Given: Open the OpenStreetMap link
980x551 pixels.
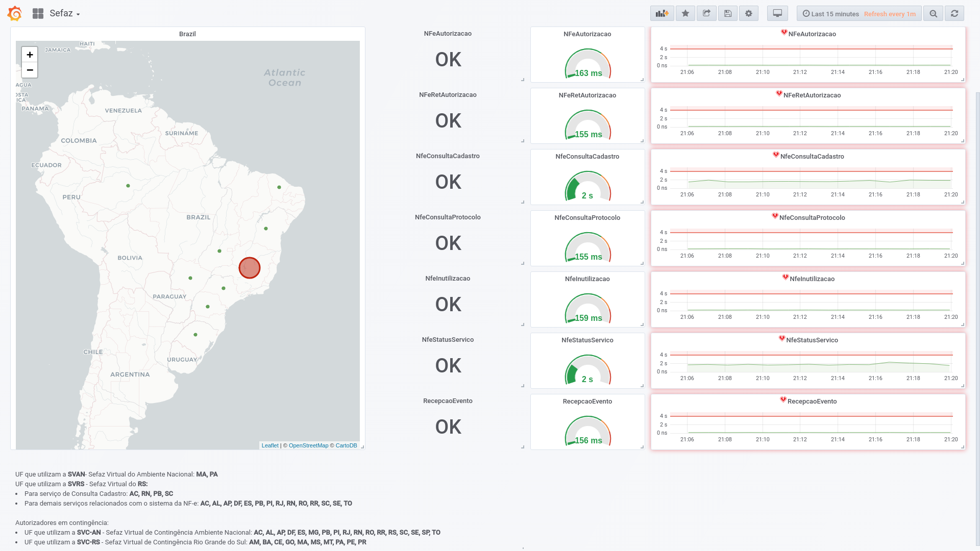Looking at the screenshot, I should pos(308,445).
